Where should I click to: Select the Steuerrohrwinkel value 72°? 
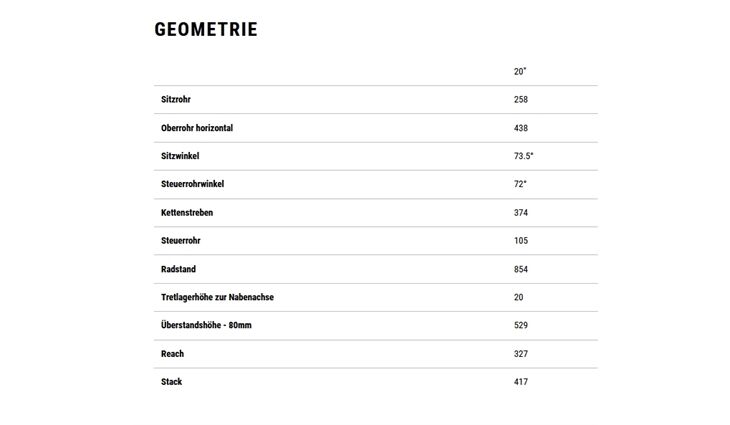520,184
